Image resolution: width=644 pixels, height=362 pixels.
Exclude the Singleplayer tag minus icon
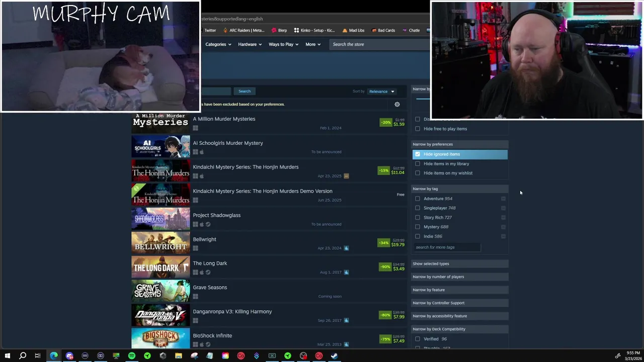pyautogui.click(x=503, y=208)
